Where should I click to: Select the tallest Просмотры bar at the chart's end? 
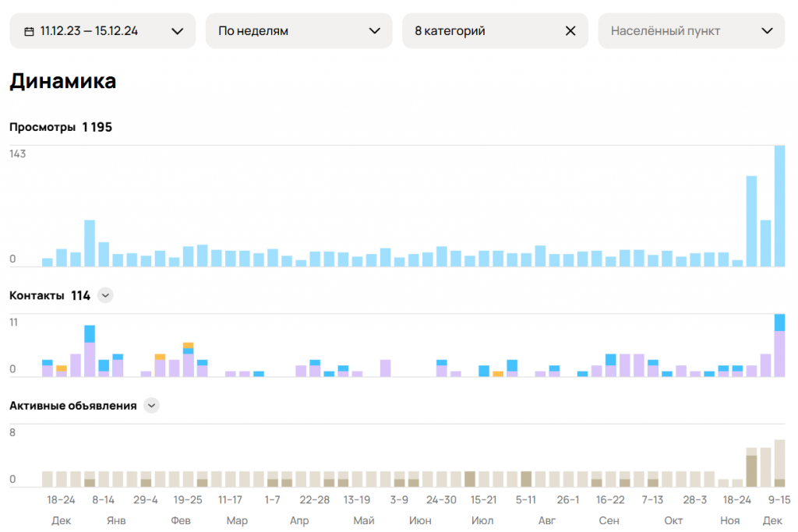tap(779, 206)
